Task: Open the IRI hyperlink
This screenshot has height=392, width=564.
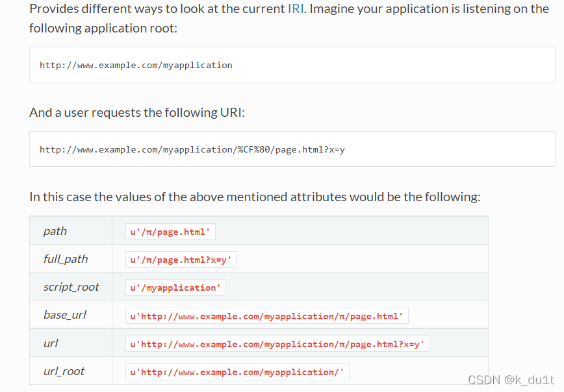Action: (x=296, y=8)
